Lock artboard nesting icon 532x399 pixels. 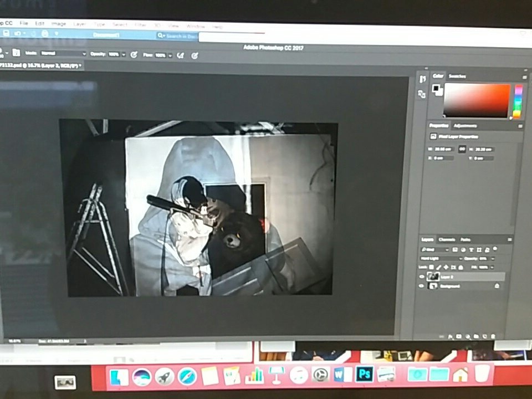click(453, 267)
